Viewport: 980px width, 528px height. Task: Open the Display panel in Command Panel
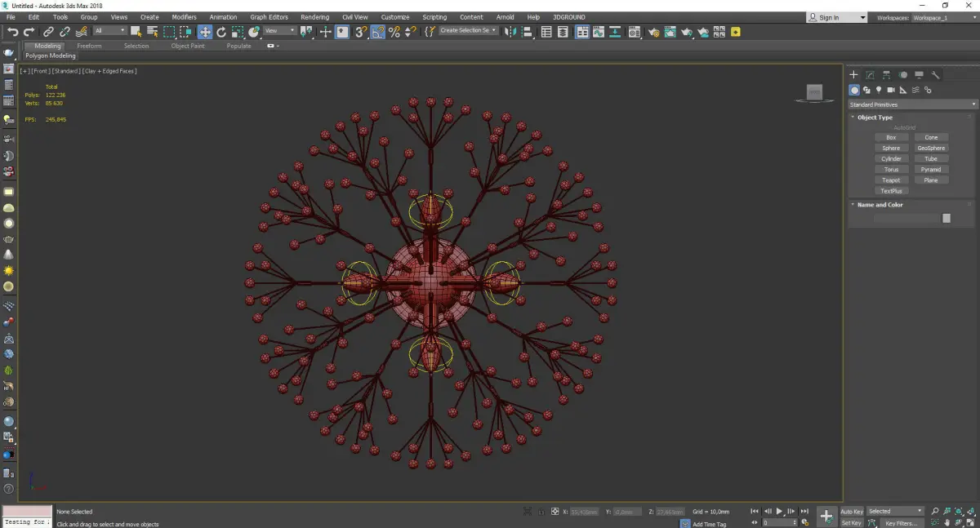[920, 75]
